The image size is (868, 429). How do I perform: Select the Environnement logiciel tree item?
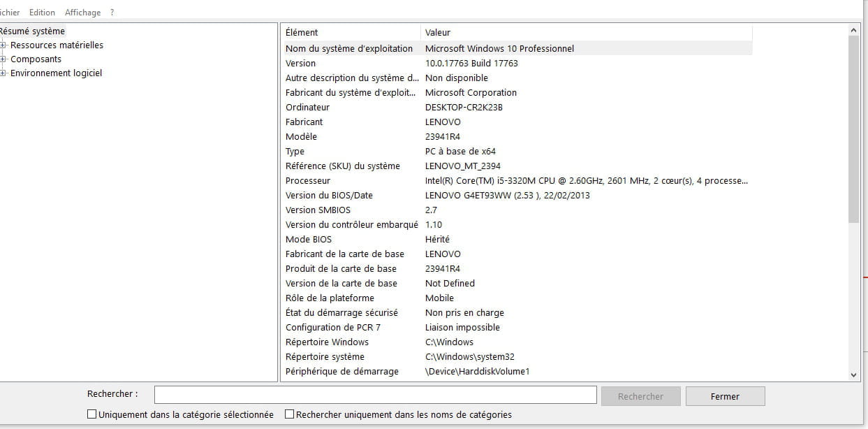[x=56, y=73]
